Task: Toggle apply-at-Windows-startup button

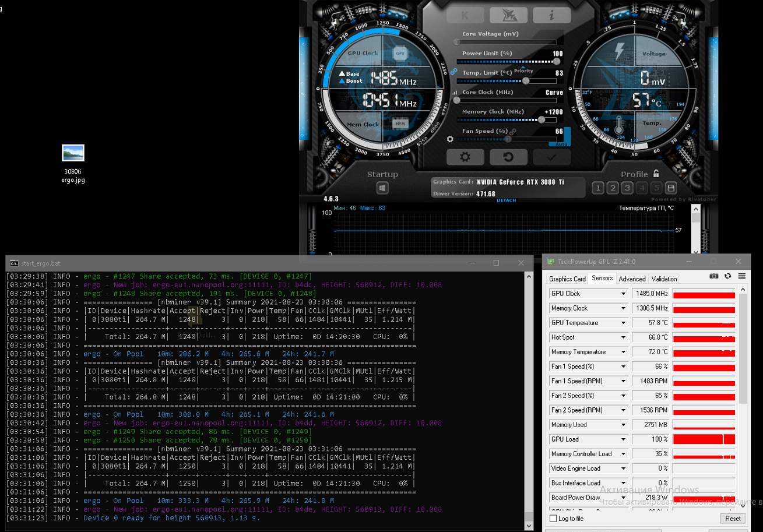Action: click(x=382, y=188)
